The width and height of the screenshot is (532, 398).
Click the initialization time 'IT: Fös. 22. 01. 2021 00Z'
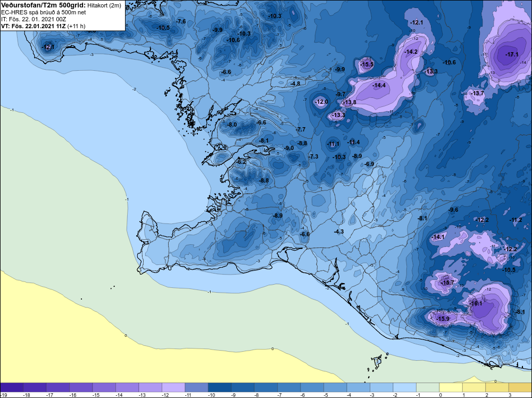click(x=34, y=19)
